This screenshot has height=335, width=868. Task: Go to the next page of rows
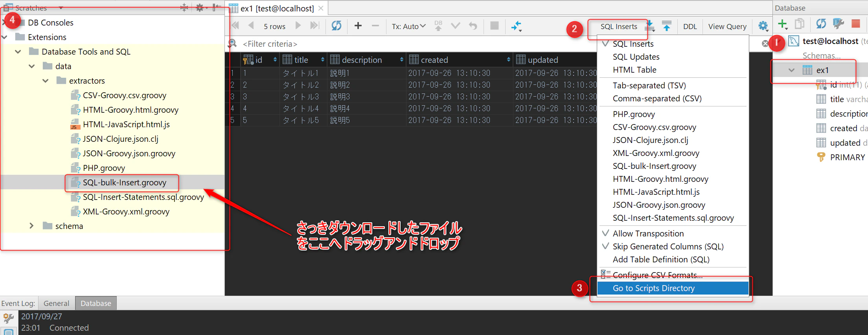[298, 26]
